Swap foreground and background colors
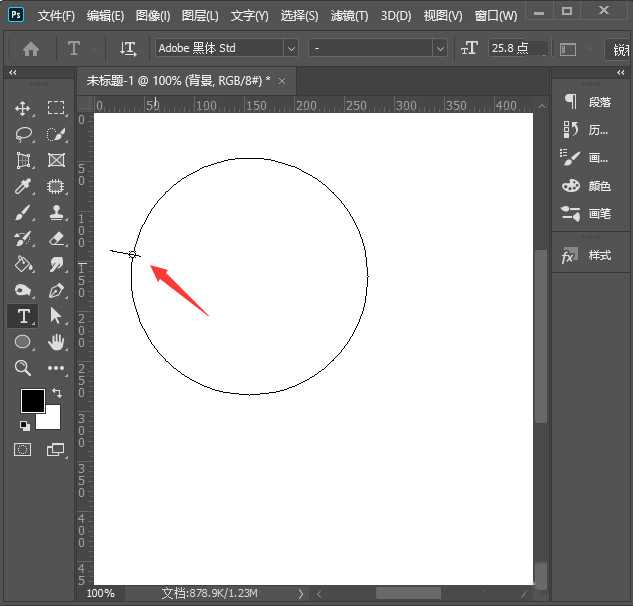Screen dimensions: 633x607 (56, 393)
